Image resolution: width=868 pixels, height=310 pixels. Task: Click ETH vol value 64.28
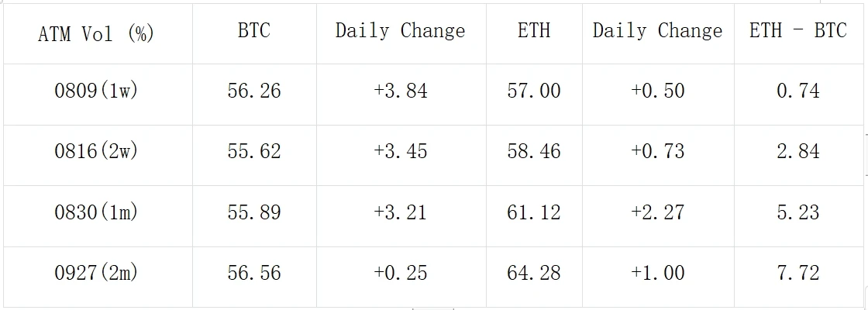point(533,273)
